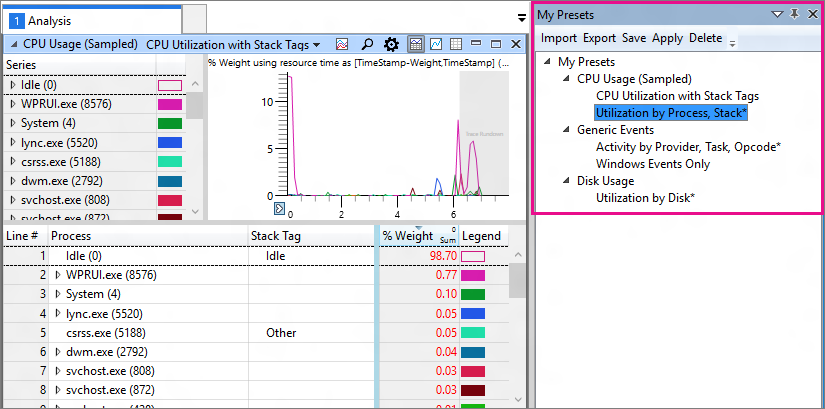Collapse the Disk Usage presets node
The image size is (825, 409).
567,181
